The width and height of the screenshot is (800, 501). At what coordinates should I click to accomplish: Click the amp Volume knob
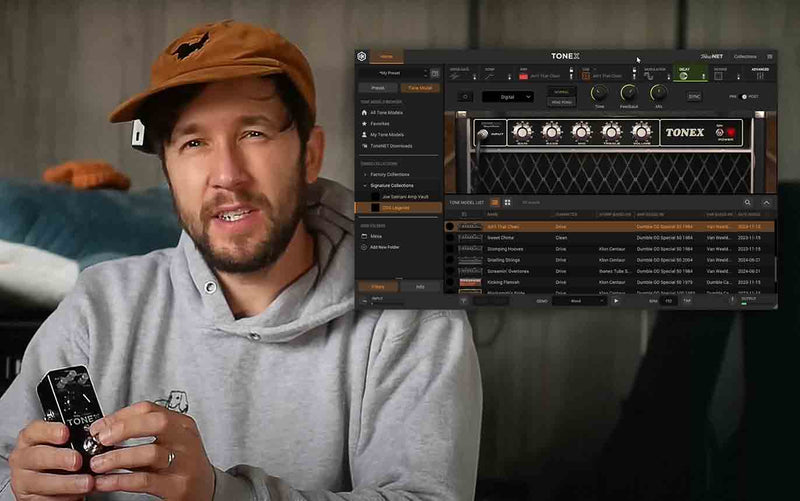click(641, 132)
